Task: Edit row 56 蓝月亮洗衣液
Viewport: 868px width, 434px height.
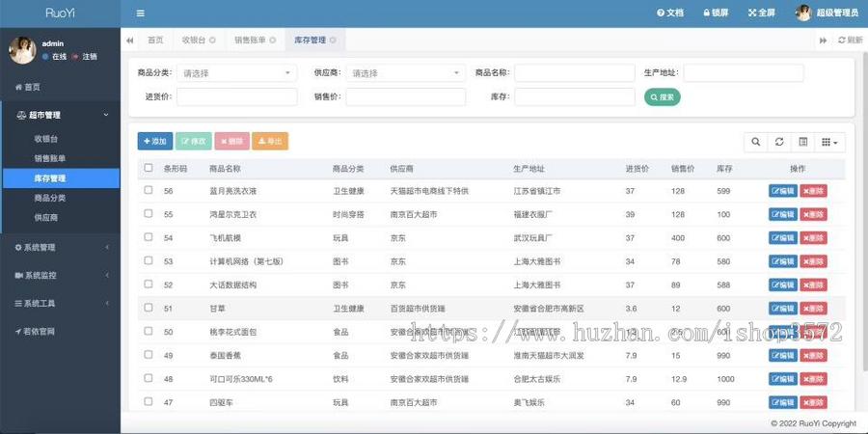Action: tap(783, 191)
